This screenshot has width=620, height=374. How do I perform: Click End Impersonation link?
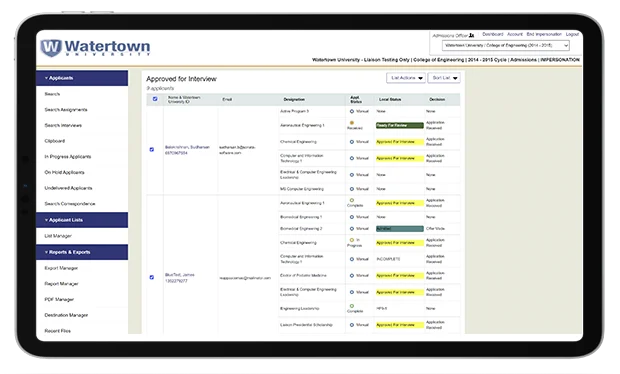coord(544,34)
